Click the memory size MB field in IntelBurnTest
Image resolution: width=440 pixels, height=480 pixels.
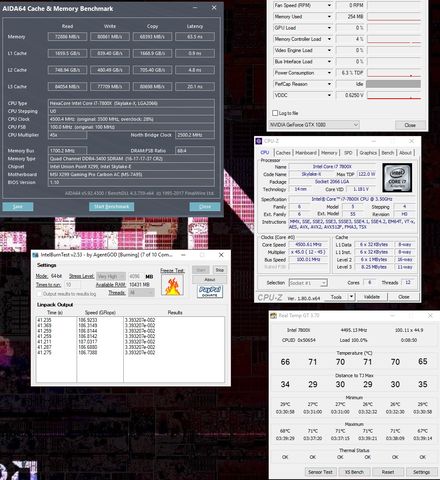135,276
